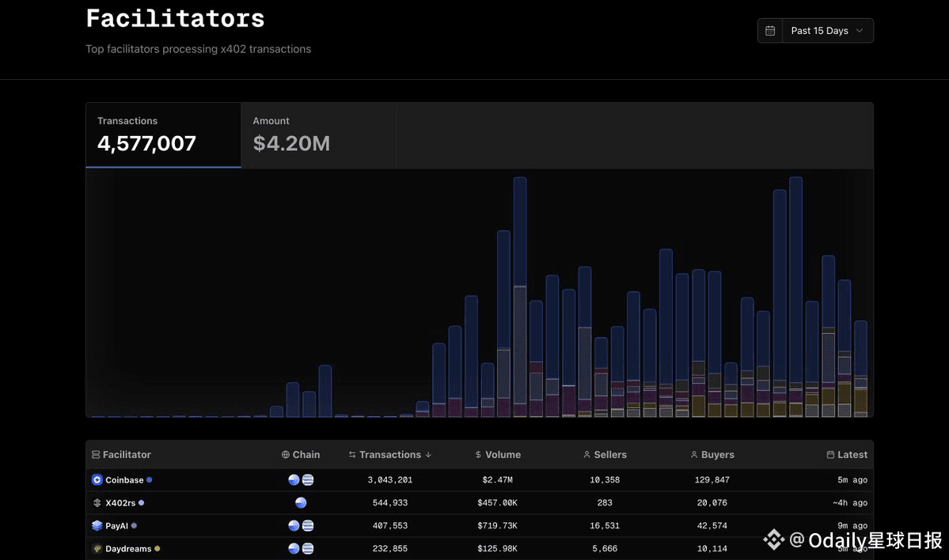Select the Transactions tab
The height and width of the screenshot is (560, 949).
(163, 135)
